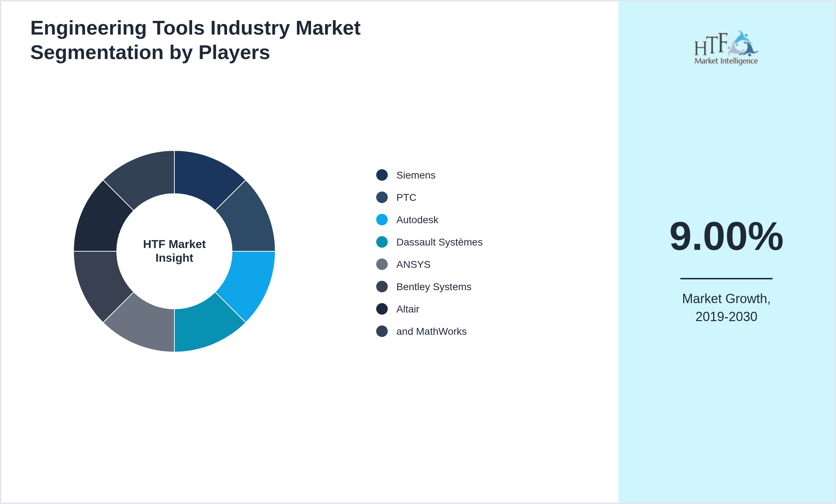Viewport: 836px width, 504px height.
Task: Click the 'Market Growth, 2019-2030' caption
Action: 726,308
